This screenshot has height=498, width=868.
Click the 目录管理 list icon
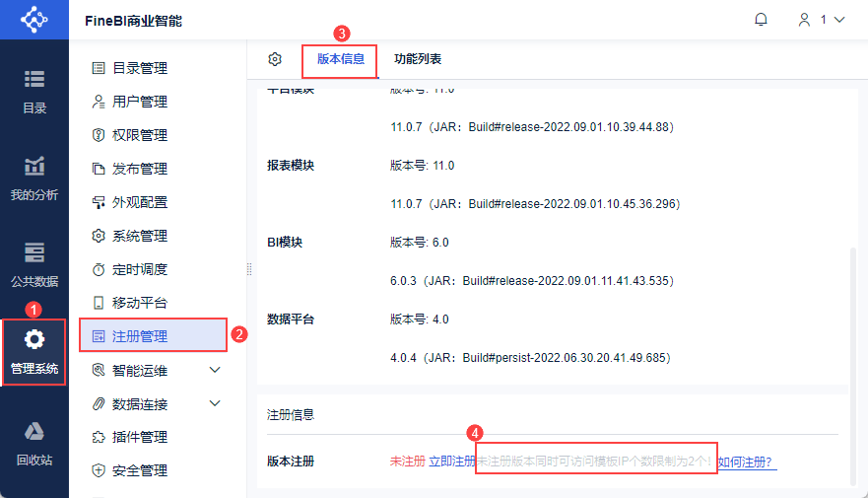coord(99,68)
